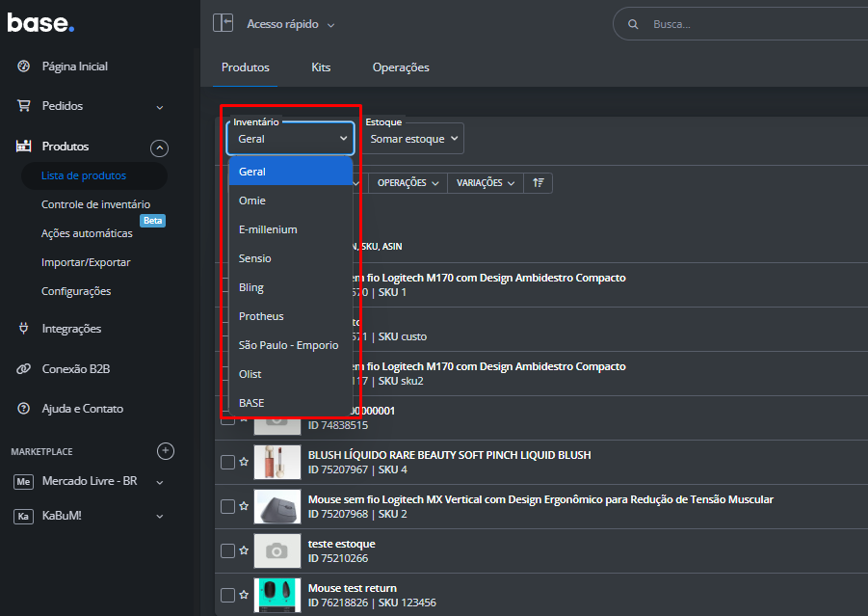868x616 pixels.
Task: Expand the Acesso rápido dropdown
Action: (291, 24)
